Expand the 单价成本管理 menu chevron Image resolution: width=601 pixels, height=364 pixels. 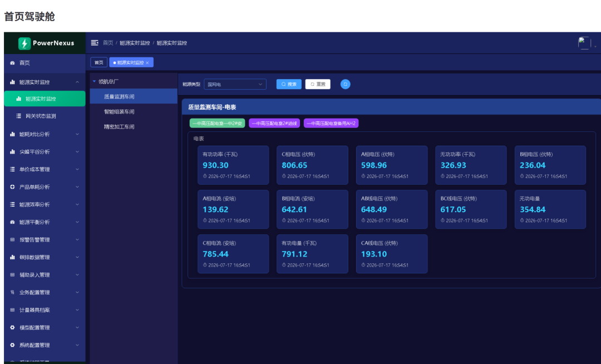[x=77, y=169]
